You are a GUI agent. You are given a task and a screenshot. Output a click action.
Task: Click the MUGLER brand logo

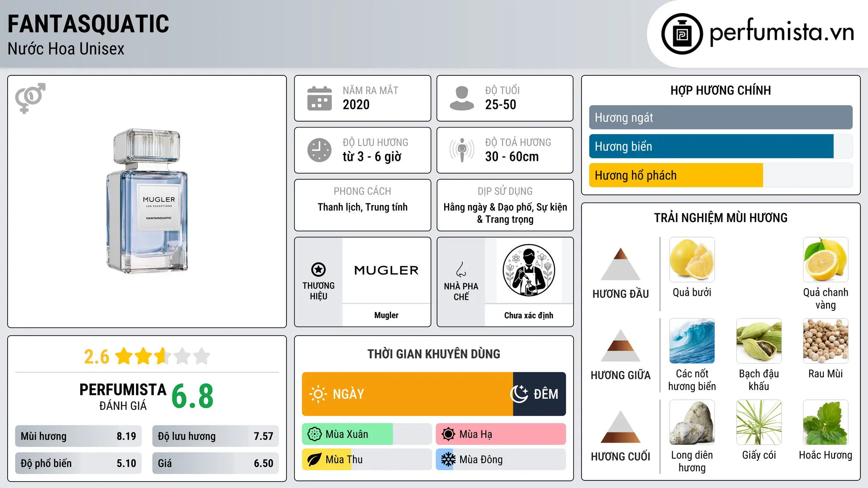pyautogui.click(x=386, y=270)
